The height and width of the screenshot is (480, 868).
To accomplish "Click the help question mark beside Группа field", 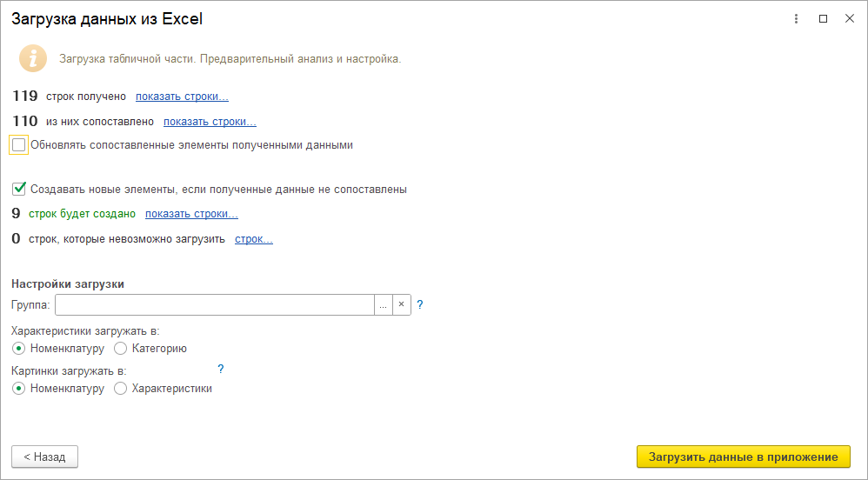I will (x=420, y=304).
